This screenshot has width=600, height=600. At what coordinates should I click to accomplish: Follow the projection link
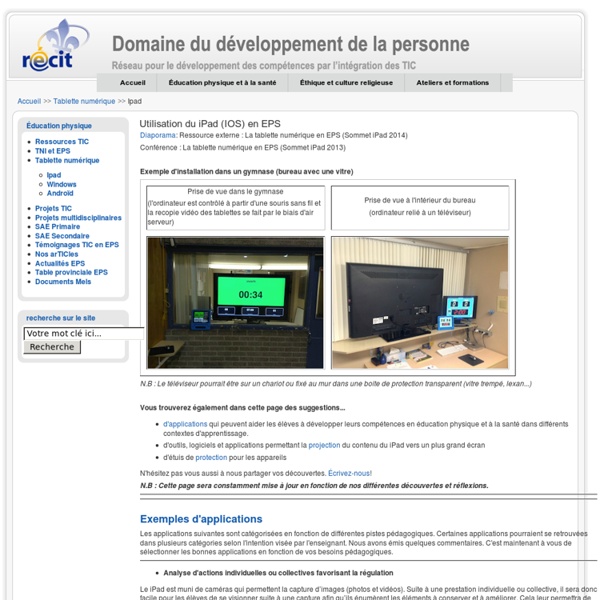coord(324,445)
